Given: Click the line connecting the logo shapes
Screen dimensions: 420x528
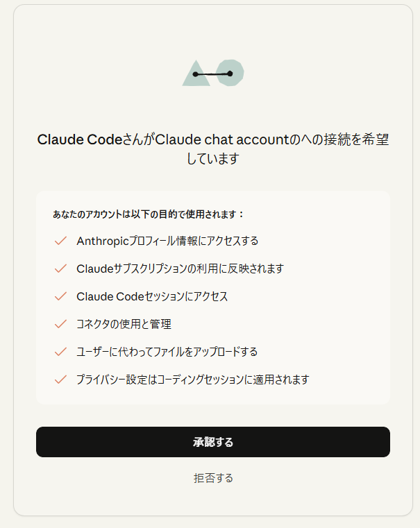Looking at the screenshot, I should click(212, 74).
